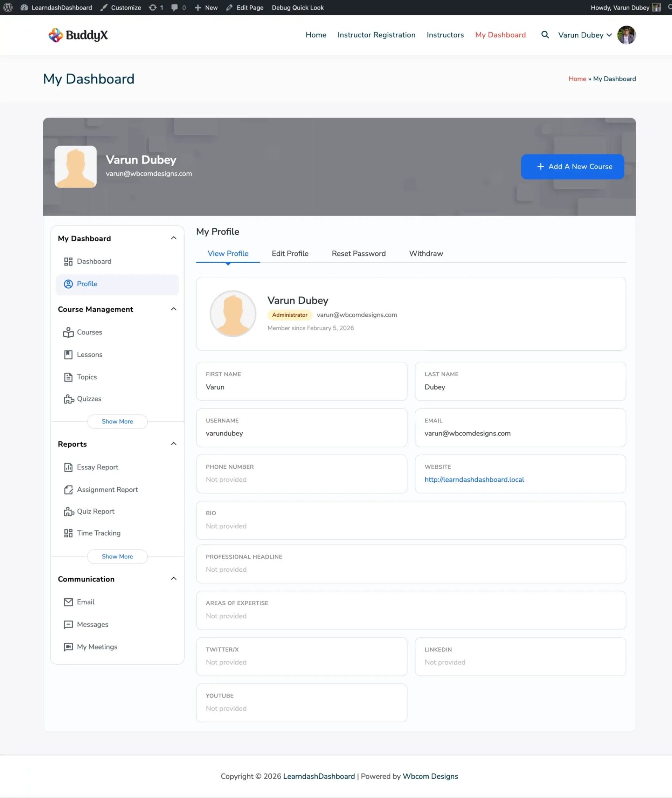
Task: Click the Courses icon in sidebar
Action: (68, 332)
